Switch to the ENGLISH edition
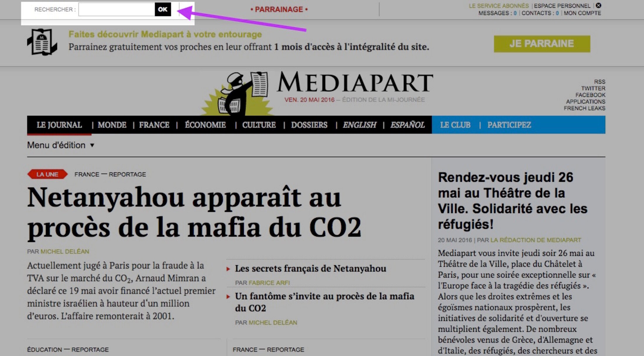 (359, 125)
